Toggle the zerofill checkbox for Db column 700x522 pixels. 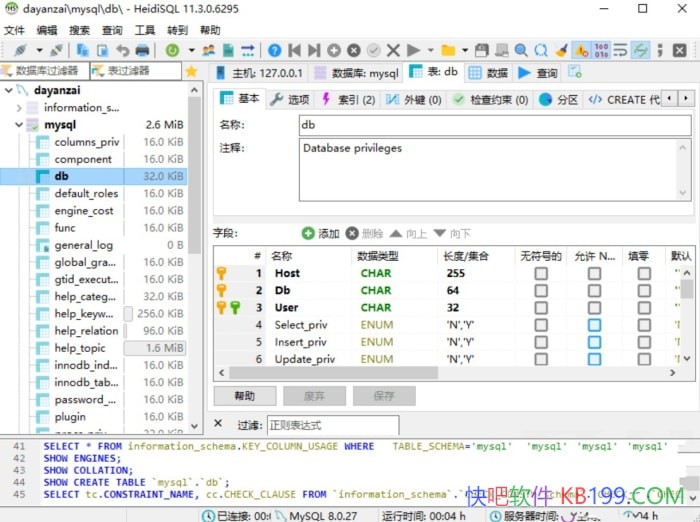[x=644, y=290]
